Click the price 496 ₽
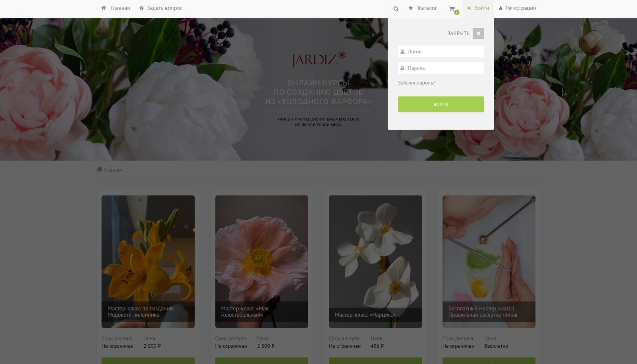Image resolution: width=637 pixels, height=364 pixels. click(377, 346)
